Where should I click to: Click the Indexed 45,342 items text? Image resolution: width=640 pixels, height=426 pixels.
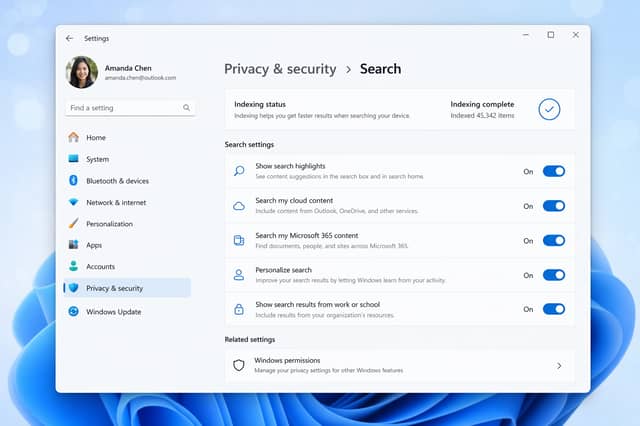point(482,116)
